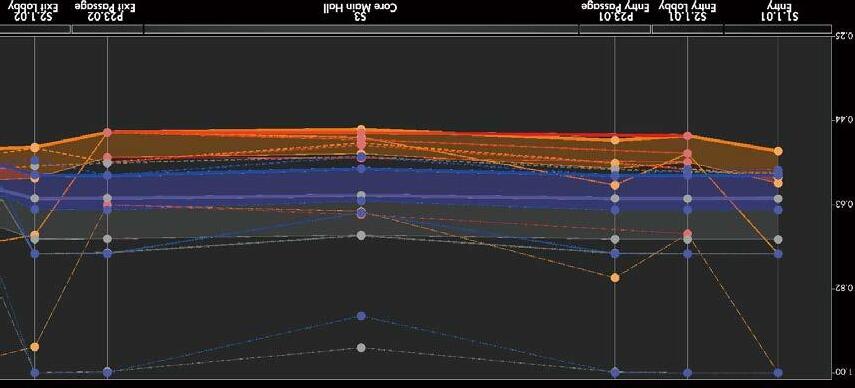Select the blue dashed-line point near S3 bottom

[x=361, y=316]
